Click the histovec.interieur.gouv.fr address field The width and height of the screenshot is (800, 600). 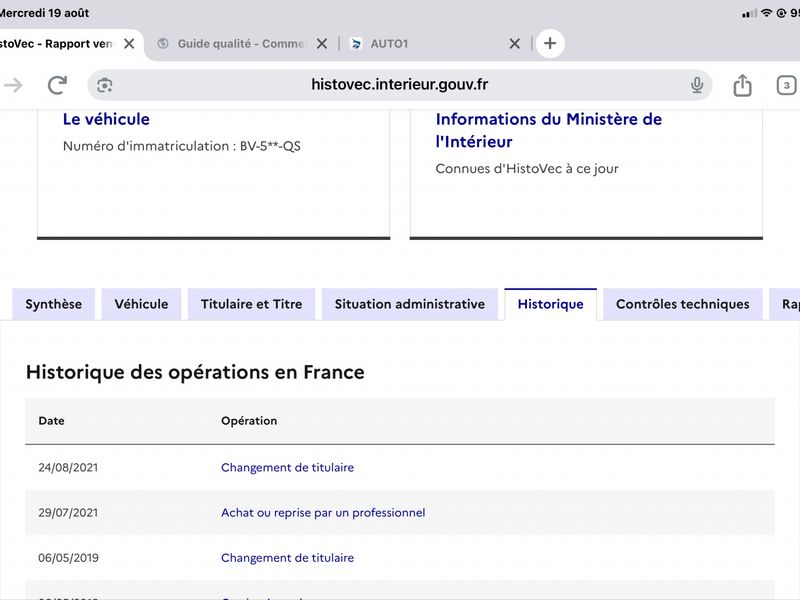399,84
